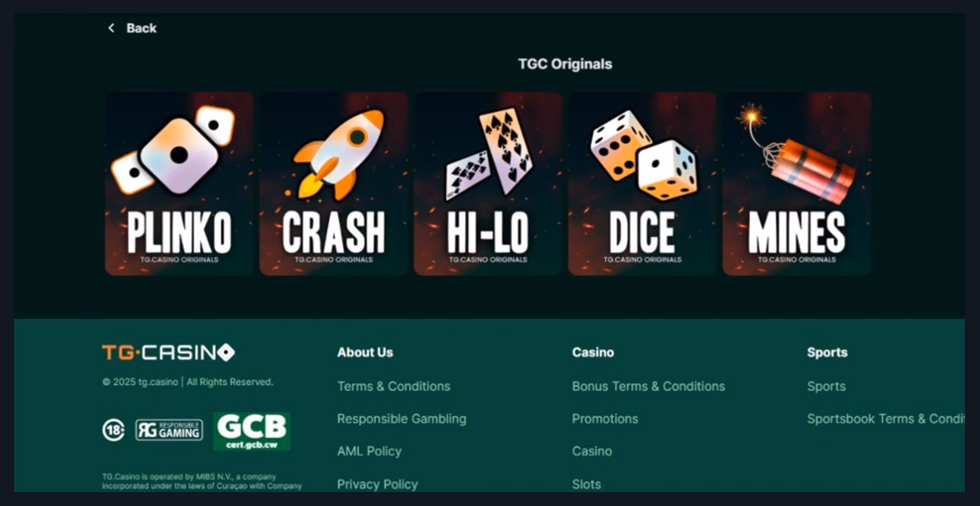Open the Privacy Policy link
The width and height of the screenshot is (980, 506).
pyautogui.click(x=377, y=484)
